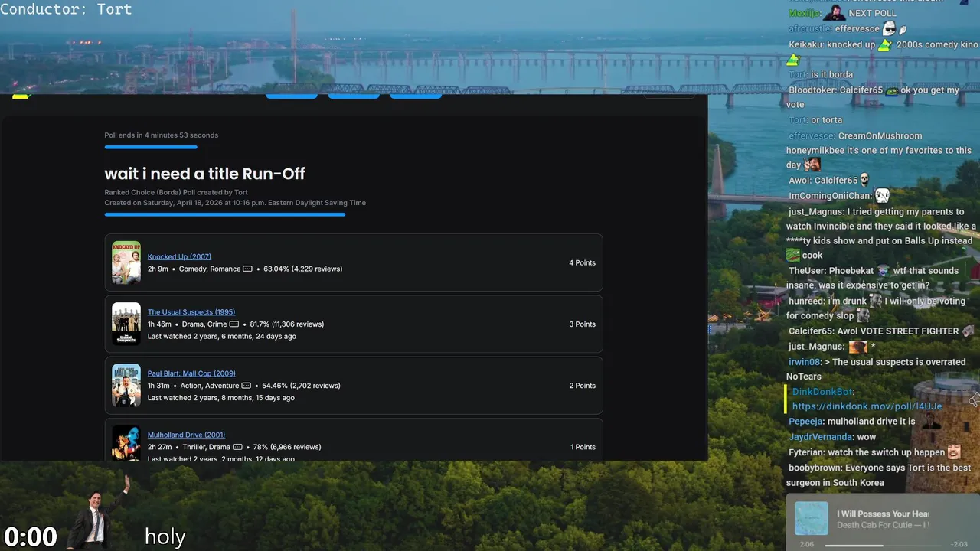Open The Usual Suspects (1995) link

pos(191,312)
